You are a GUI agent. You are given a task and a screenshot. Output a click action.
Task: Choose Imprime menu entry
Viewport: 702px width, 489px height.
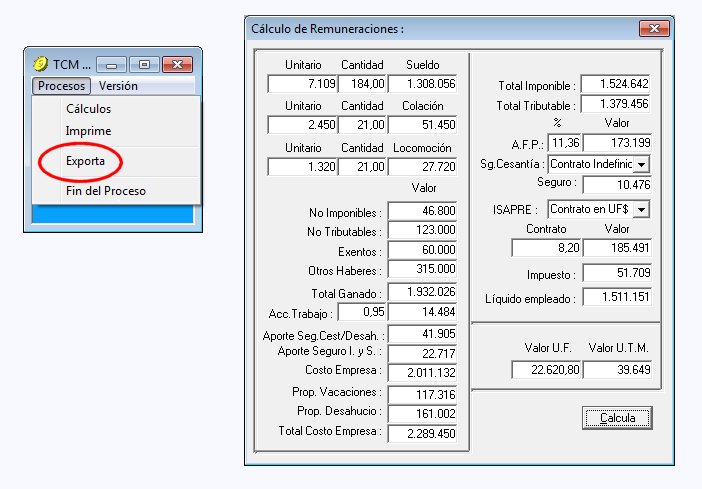88,131
